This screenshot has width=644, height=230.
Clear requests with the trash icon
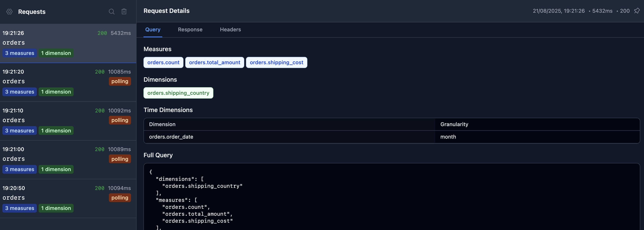pos(124,12)
